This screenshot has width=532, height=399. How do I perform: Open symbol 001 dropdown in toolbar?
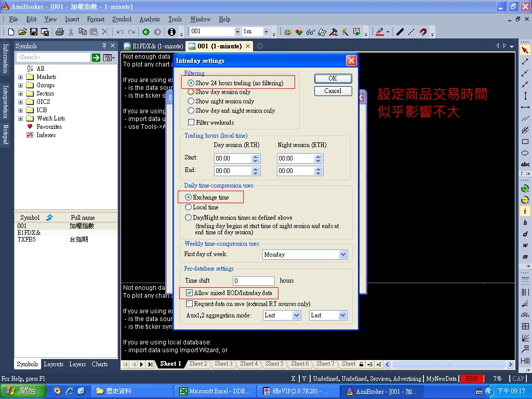tap(237, 32)
